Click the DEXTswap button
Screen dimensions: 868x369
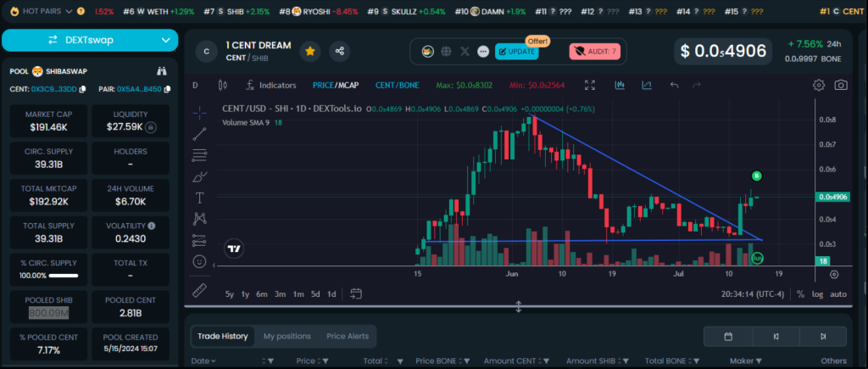click(90, 40)
